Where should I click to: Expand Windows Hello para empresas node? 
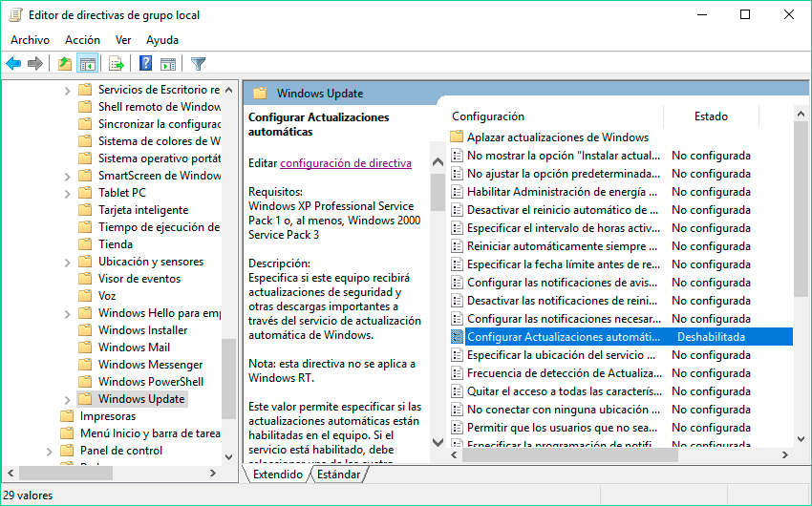point(67,313)
